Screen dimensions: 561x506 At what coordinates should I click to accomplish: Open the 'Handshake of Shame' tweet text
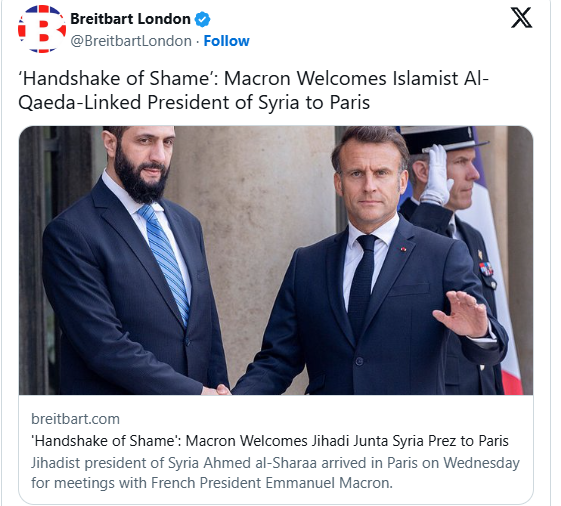[x=253, y=90]
